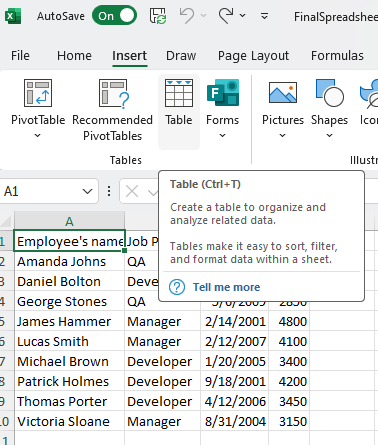
Task: Expand the Name Box dropdown arrow
Action: tap(87, 191)
